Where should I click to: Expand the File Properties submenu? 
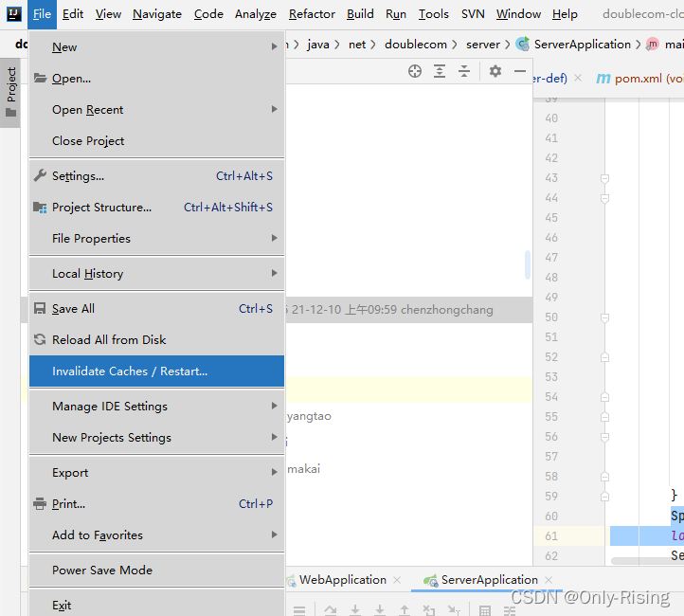156,238
